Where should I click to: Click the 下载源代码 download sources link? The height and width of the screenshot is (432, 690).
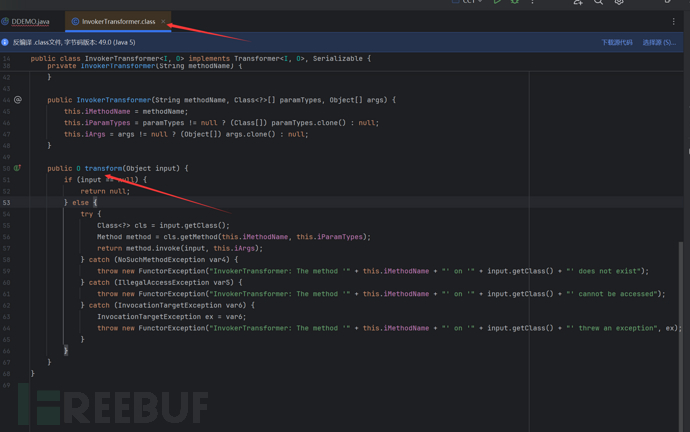[x=617, y=43]
